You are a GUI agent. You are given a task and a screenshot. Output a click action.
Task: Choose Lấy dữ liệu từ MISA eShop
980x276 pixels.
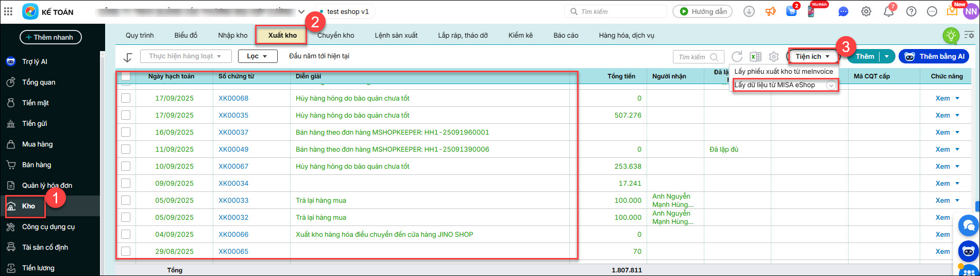point(775,85)
